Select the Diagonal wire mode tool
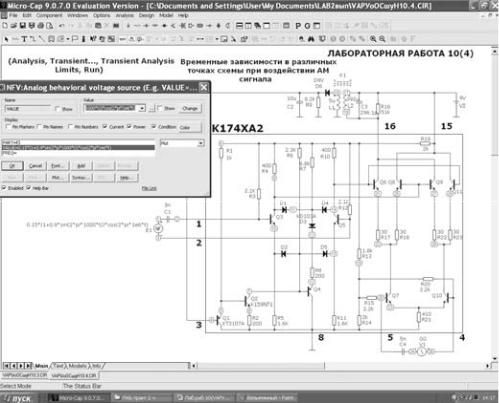The width and height of the screenshot is (499, 403). (x=41, y=39)
